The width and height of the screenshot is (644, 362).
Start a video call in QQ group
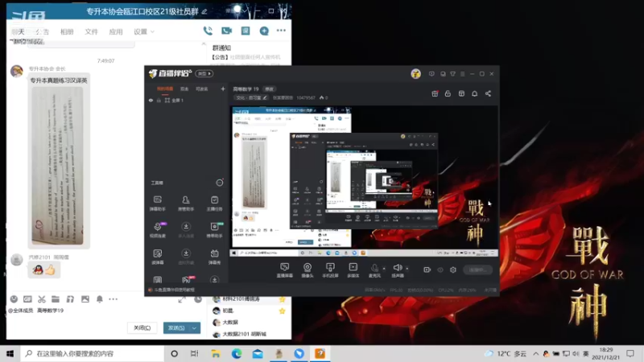[227, 31]
